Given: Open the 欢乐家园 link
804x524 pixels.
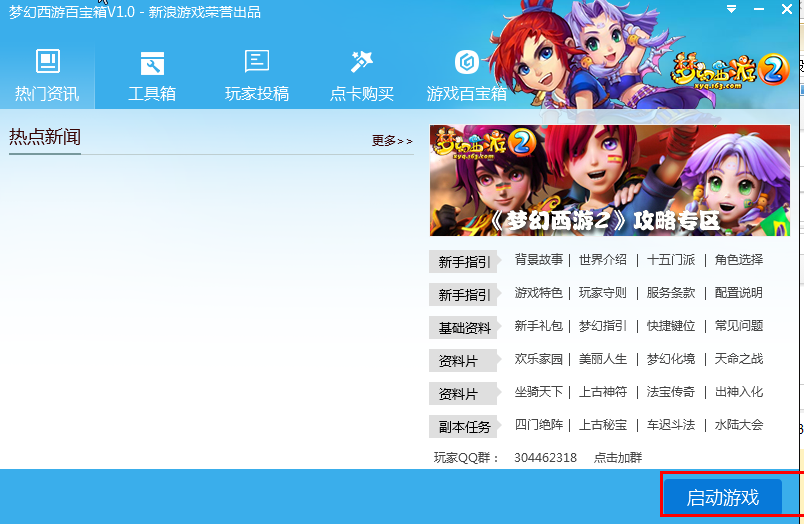Looking at the screenshot, I should (538, 359).
